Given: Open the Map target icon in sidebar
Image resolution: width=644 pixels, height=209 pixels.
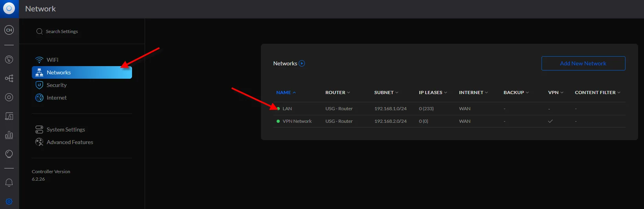Looking at the screenshot, I should tap(9, 97).
